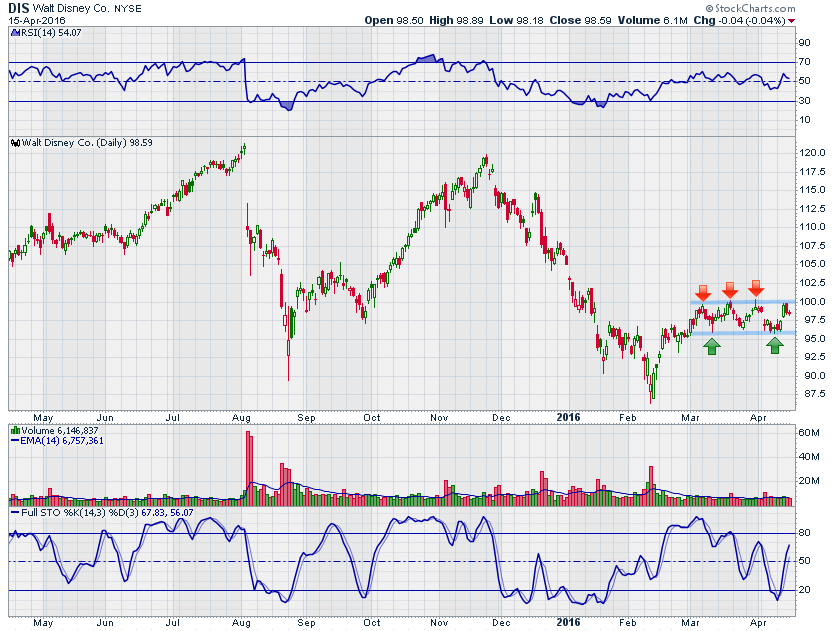Viewport: 833px width, 631px height.
Task: Click the 30 level on RSI axis
Action: click(x=805, y=101)
